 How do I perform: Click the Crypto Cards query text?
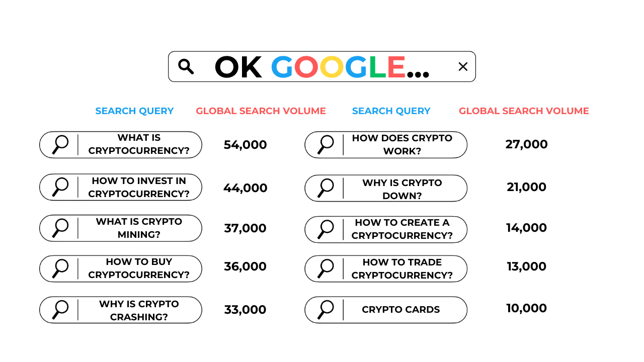tap(401, 310)
